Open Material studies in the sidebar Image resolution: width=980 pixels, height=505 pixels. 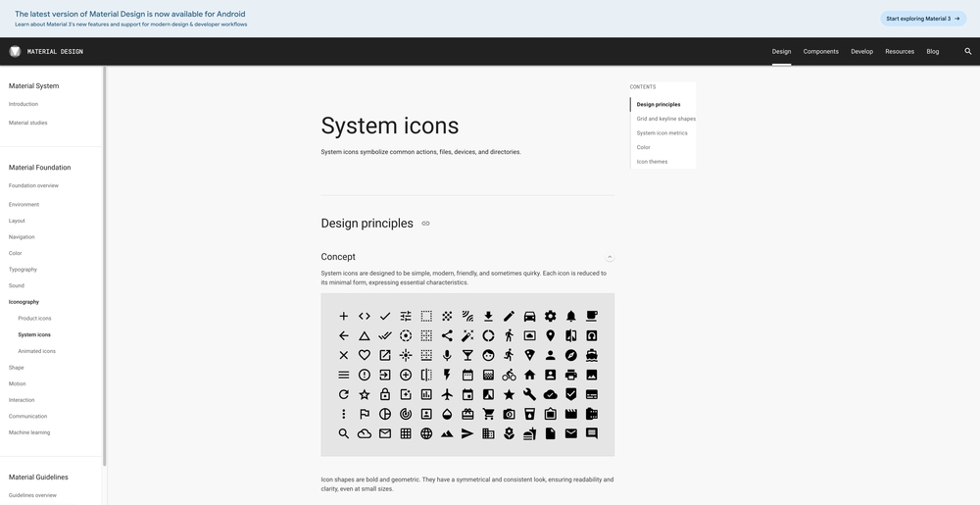click(27, 124)
